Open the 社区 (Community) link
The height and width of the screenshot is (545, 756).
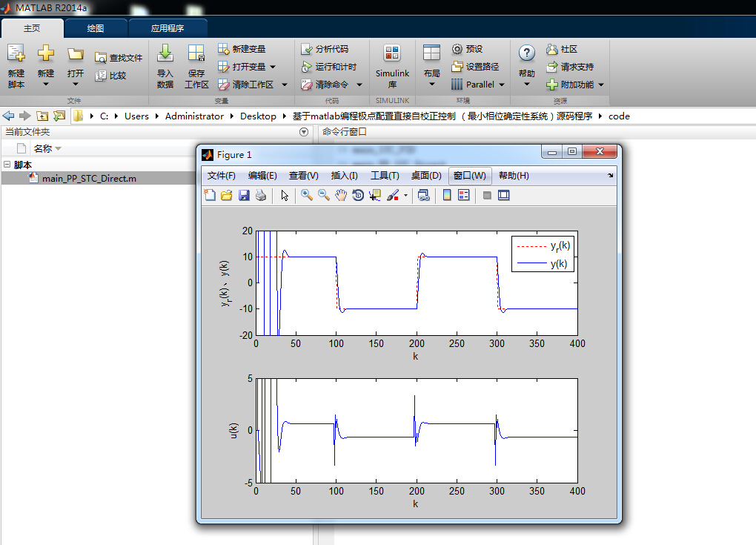click(x=562, y=49)
